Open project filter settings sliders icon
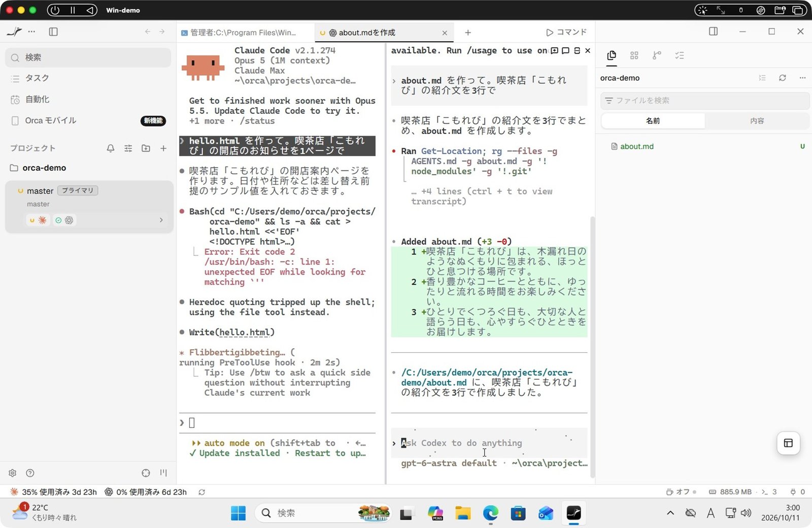812x528 pixels. [x=128, y=148]
